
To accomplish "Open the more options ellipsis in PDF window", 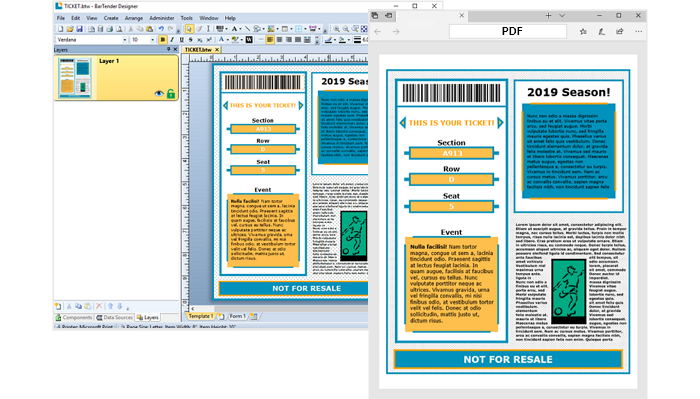I will 639,32.
